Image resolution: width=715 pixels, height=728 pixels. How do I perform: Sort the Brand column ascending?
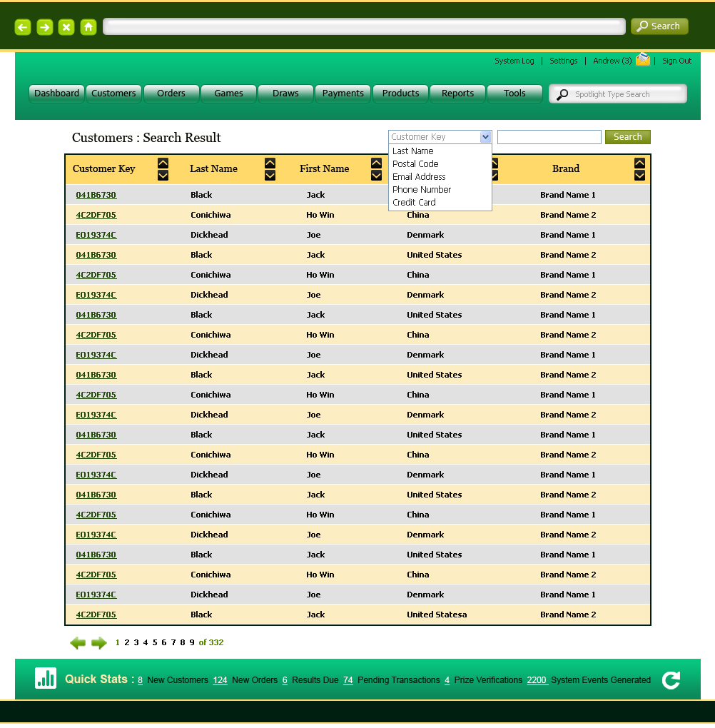[x=639, y=163]
